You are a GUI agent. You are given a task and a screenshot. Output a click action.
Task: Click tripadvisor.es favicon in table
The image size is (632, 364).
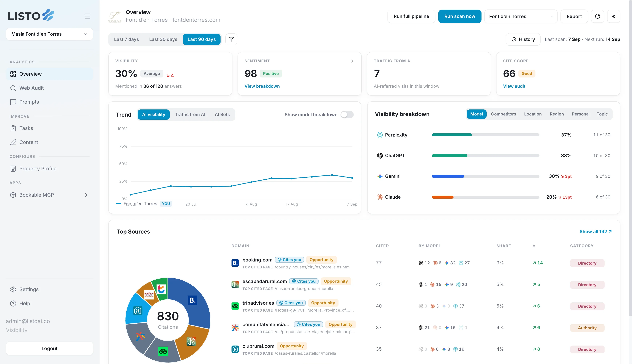click(x=235, y=306)
